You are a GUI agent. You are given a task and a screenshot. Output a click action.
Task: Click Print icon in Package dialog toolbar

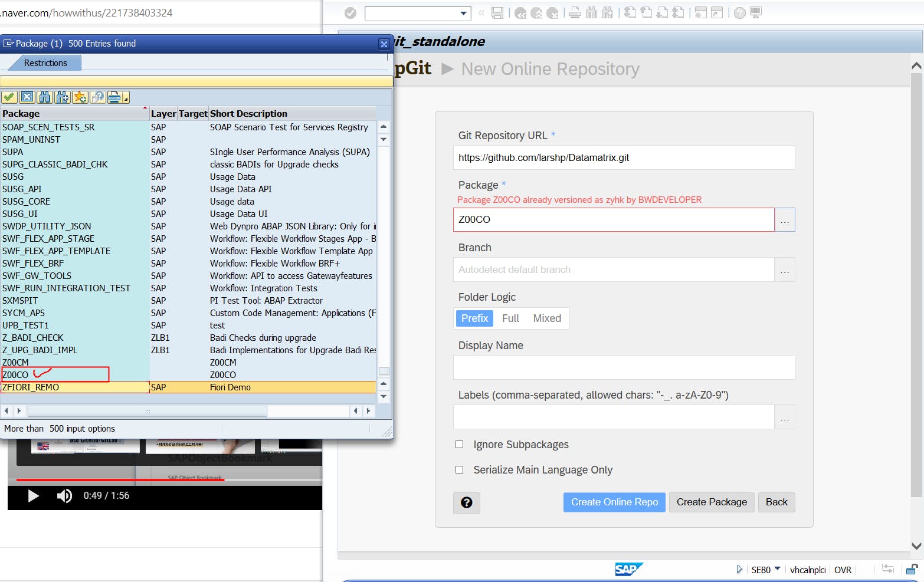tap(114, 97)
